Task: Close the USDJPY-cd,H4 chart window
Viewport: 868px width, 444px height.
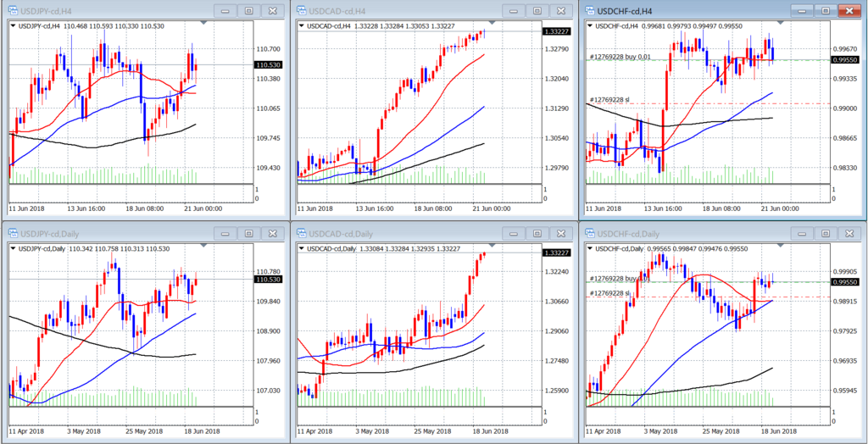Action: tap(271, 10)
